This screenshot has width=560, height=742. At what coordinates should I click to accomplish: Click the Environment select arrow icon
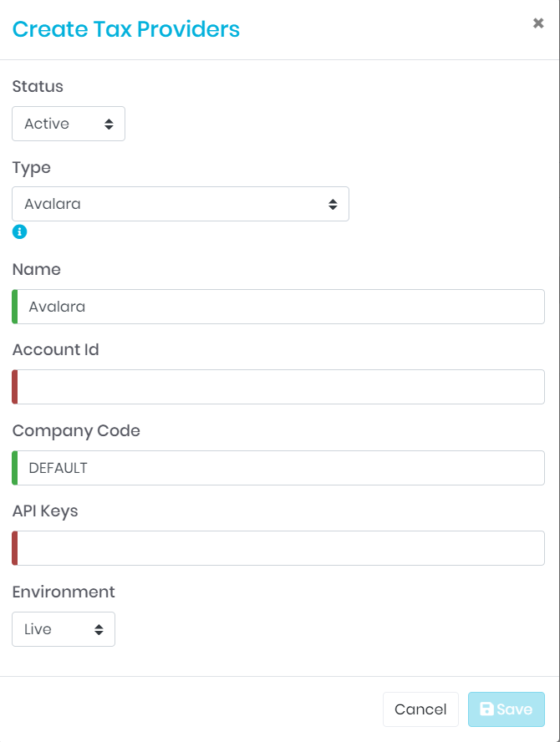99,629
